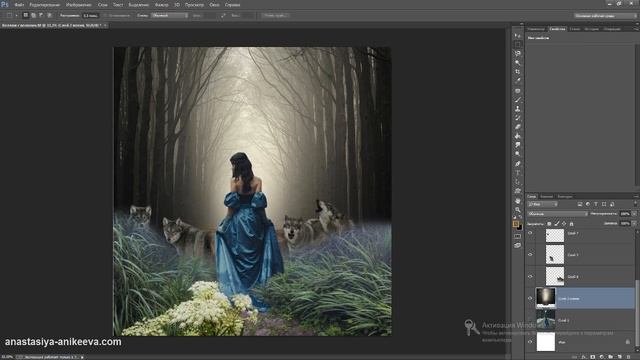
Task: Open the tool preset picker
Action: 11,15
